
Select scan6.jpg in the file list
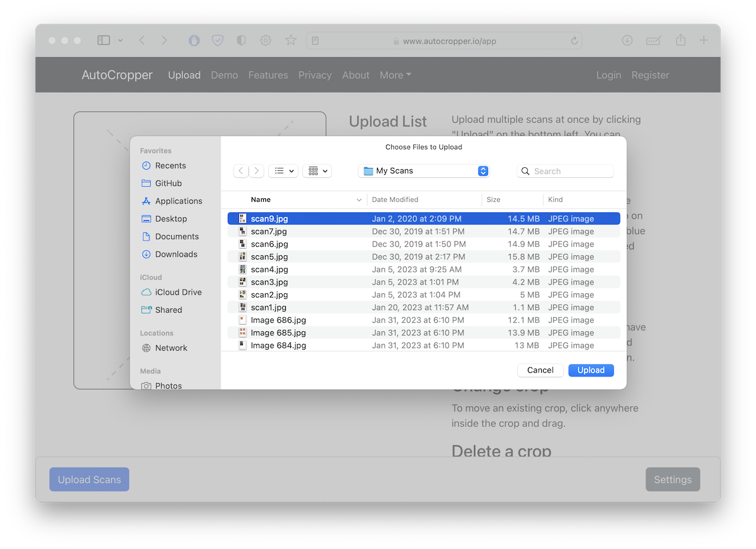coord(424,244)
